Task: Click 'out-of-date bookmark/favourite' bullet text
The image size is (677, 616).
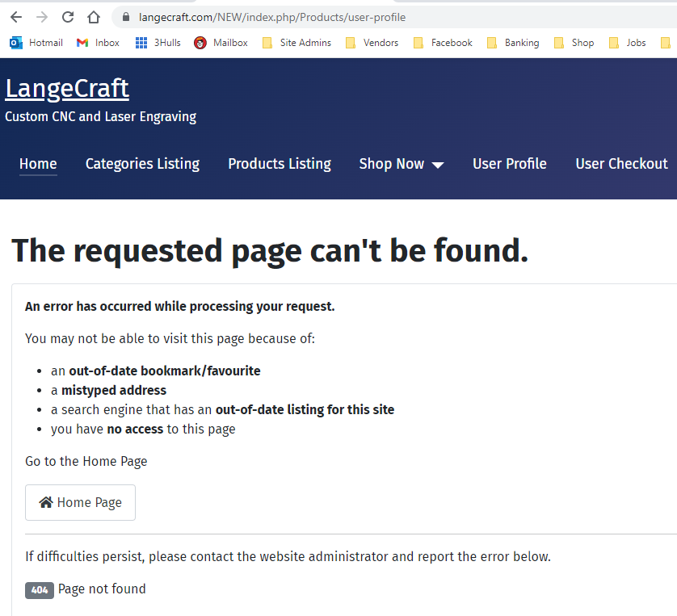Action: pos(165,371)
